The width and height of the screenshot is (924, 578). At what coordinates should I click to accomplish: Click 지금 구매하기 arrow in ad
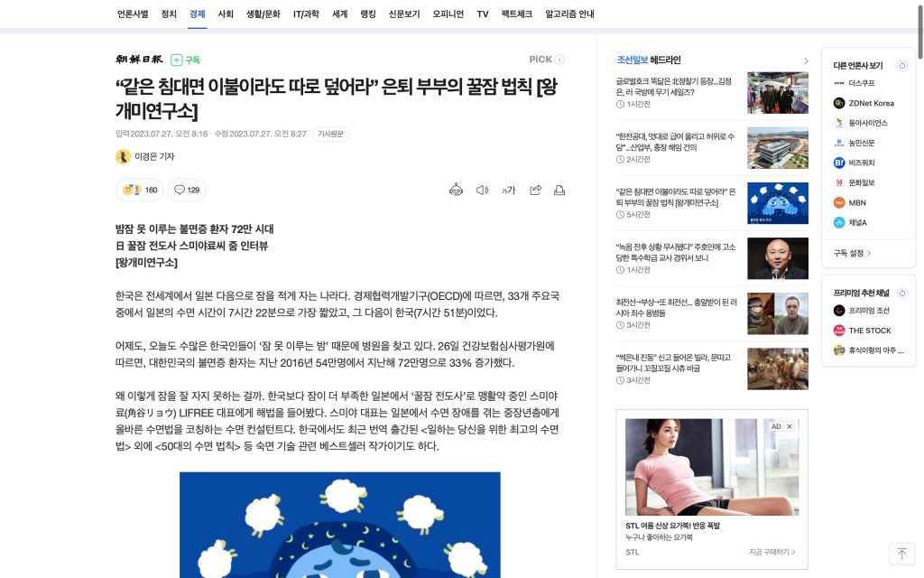[772, 552]
